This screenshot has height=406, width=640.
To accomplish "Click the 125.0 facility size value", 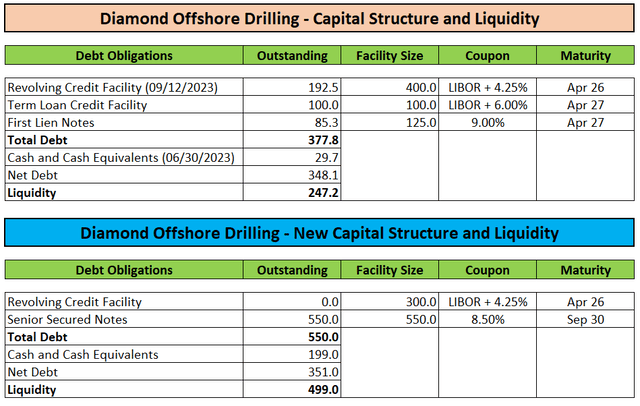I will click(421, 122).
